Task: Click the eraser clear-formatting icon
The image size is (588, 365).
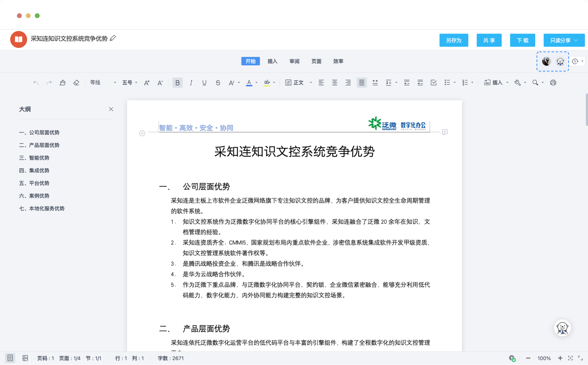Action: click(76, 83)
